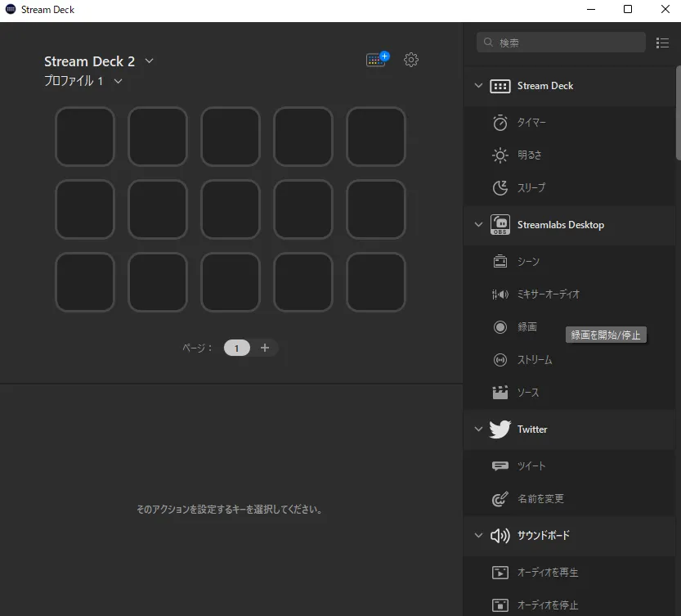Select the 明るさ action label
The image size is (681, 616).
point(530,155)
